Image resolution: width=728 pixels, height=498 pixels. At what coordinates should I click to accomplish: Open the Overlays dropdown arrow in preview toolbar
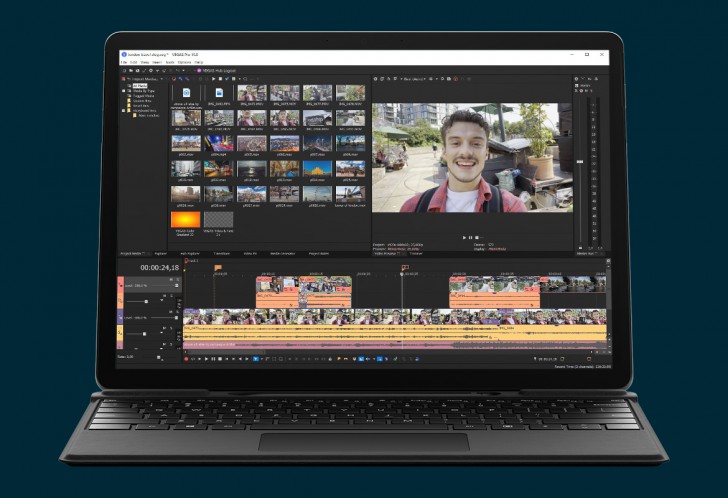[x=436, y=79]
